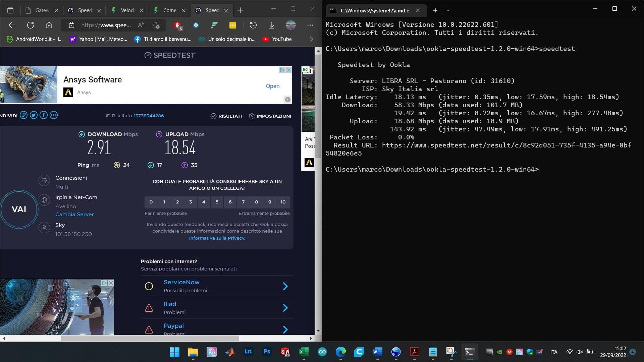
Task: Open IMPOSTAZIONI settings
Action: tap(270, 116)
